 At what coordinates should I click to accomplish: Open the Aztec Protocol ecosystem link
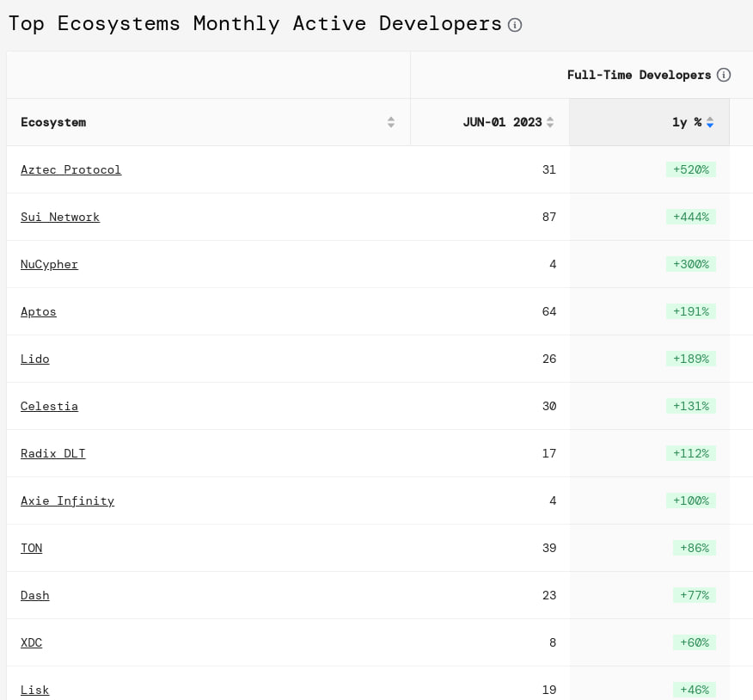coord(70,169)
